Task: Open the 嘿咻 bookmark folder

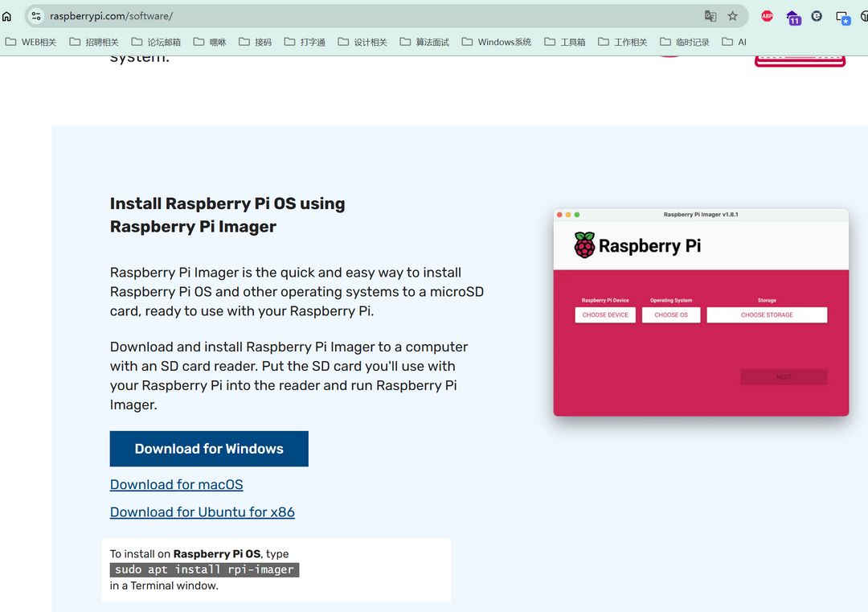Action: pos(210,42)
